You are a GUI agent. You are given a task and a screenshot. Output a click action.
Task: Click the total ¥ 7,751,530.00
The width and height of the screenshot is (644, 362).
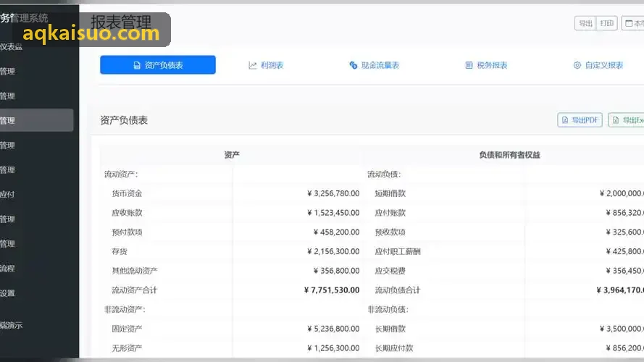click(x=332, y=290)
